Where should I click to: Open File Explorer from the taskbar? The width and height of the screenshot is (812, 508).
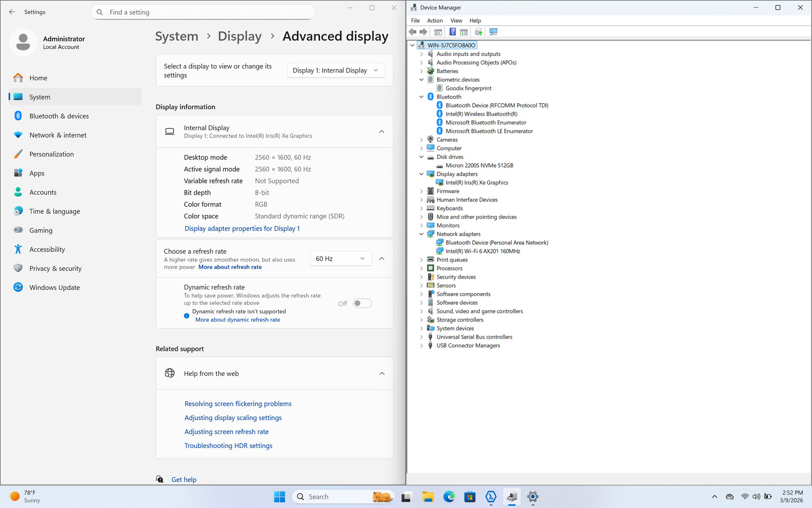tap(428, 497)
